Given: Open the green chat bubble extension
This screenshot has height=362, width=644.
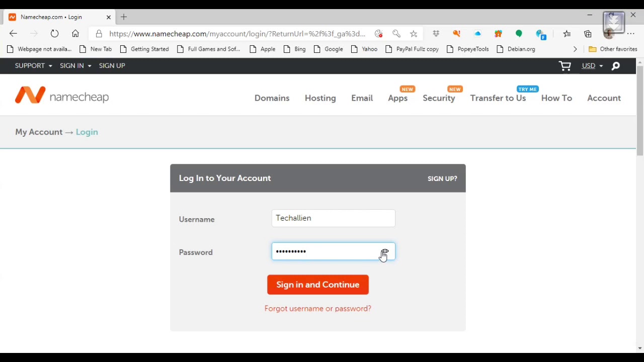Looking at the screenshot, I should [519, 34].
